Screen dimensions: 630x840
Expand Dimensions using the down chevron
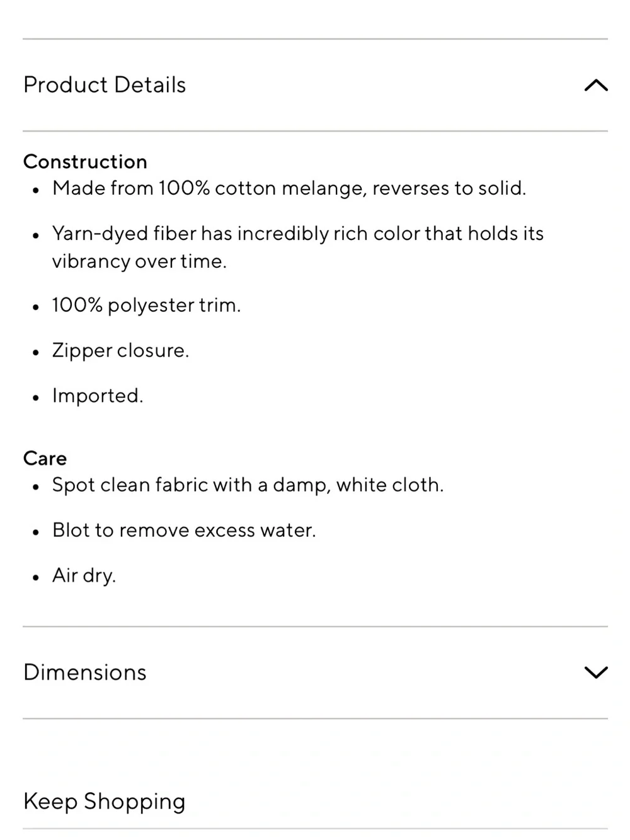tap(595, 672)
